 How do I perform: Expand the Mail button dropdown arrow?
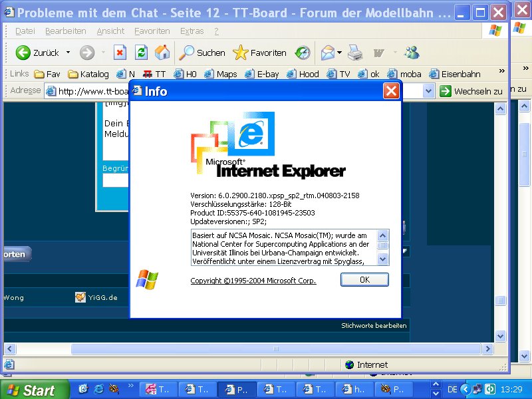click(339, 53)
